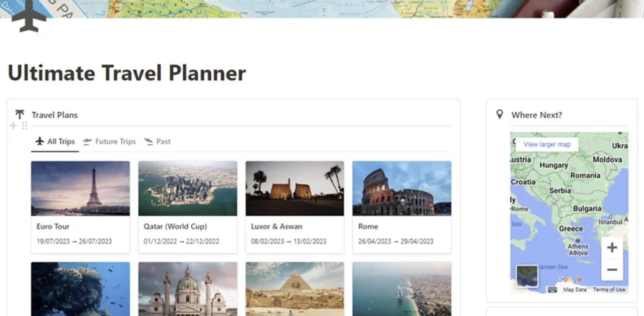Image resolution: width=644 pixels, height=316 pixels.
Task: Click the location pin icon next to Where Next?
Action: click(499, 114)
